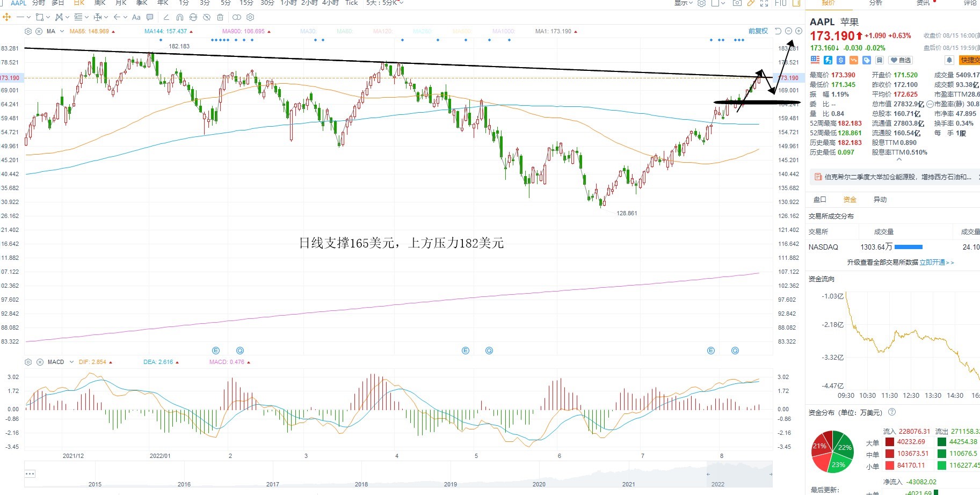Remove the MA indicator
This screenshot has height=495, width=980.
point(39,31)
